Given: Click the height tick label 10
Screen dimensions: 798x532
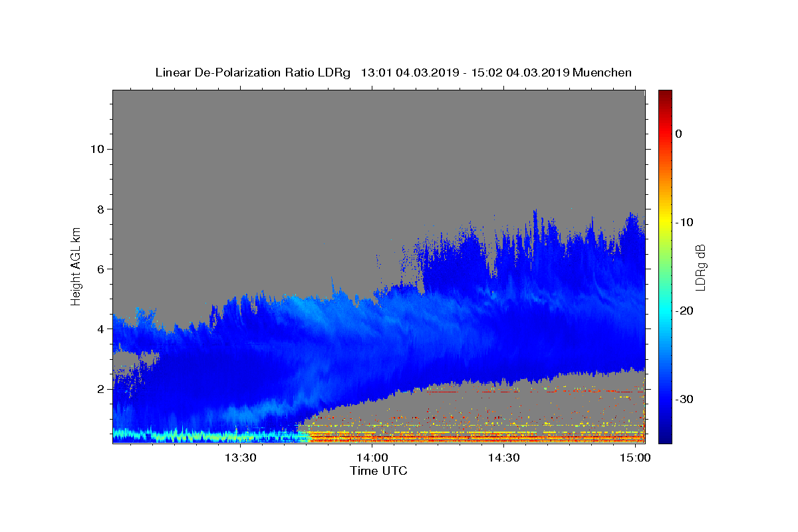Looking at the screenshot, I should tap(97, 149).
